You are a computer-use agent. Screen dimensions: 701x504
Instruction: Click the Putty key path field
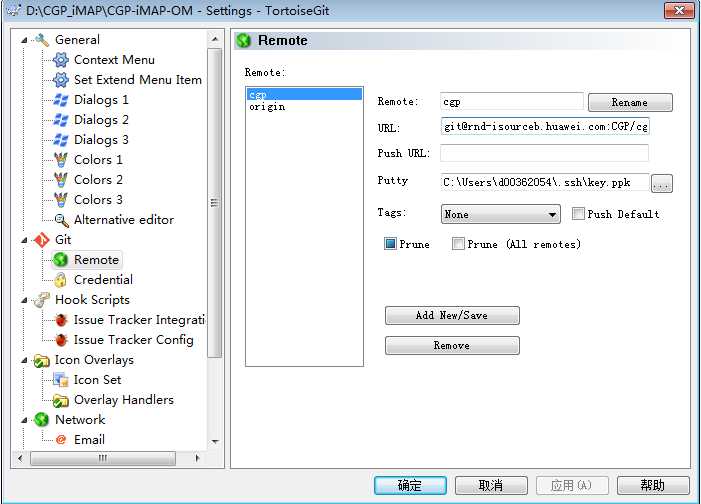[545, 182]
